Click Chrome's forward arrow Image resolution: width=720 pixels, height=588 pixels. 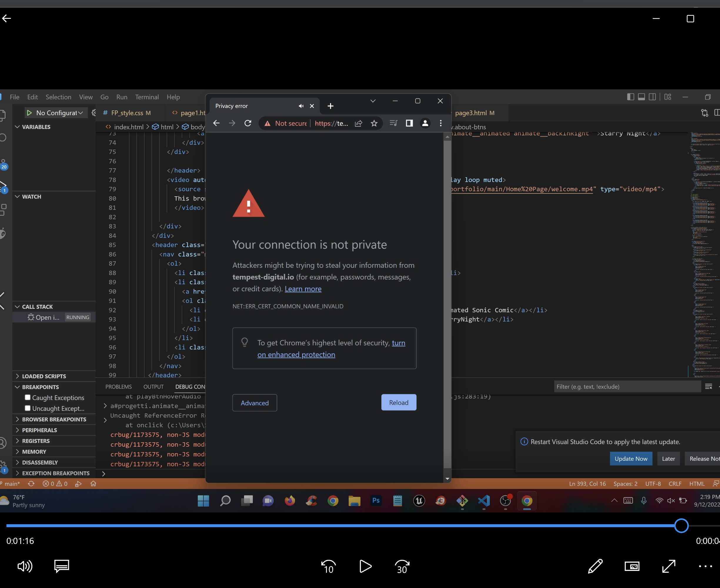click(x=232, y=123)
